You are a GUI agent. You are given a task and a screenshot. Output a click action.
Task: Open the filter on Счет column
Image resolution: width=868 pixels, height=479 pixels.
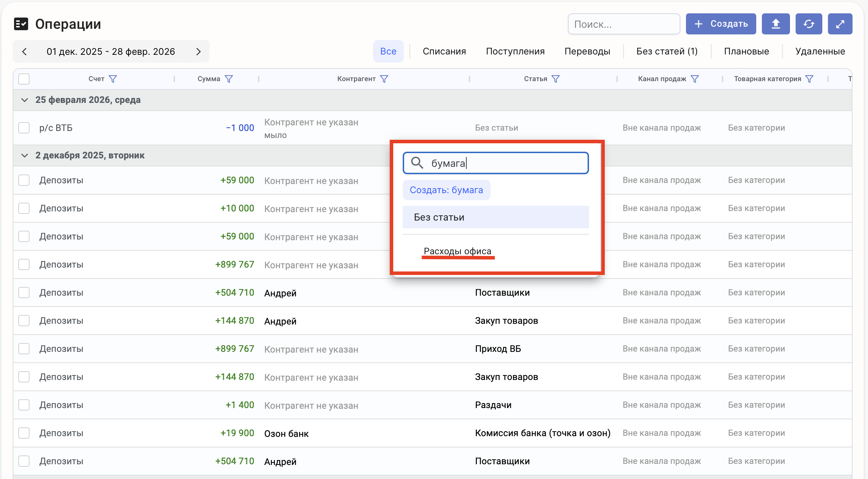pyautogui.click(x=113, y=79)
